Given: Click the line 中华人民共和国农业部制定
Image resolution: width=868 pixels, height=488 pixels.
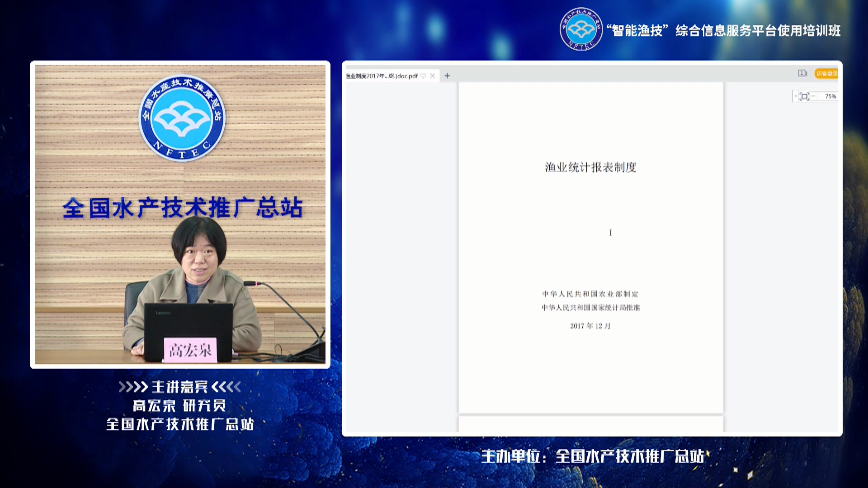Looking at the screenshot, I should point(590,294).
